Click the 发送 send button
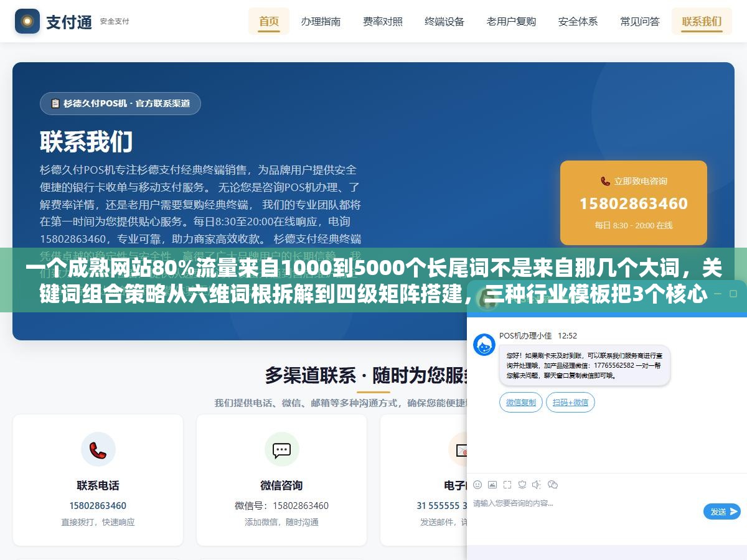 (x=722, y=511)
